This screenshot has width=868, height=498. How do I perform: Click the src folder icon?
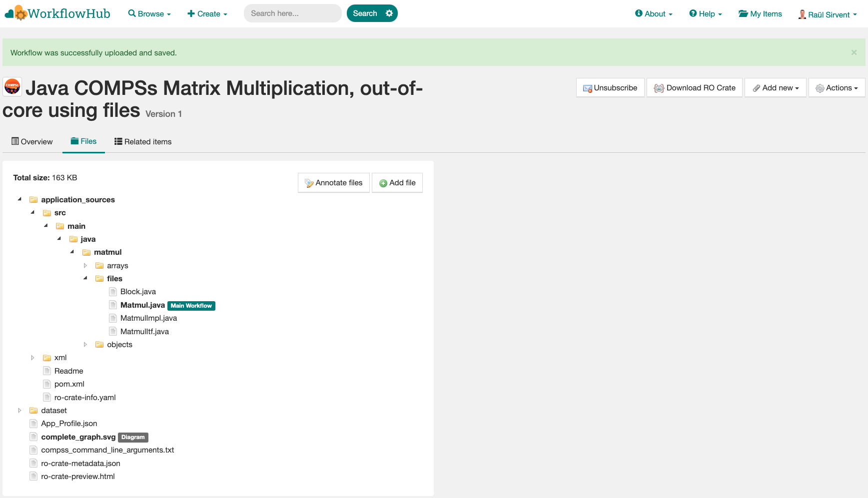click(47, 213)
